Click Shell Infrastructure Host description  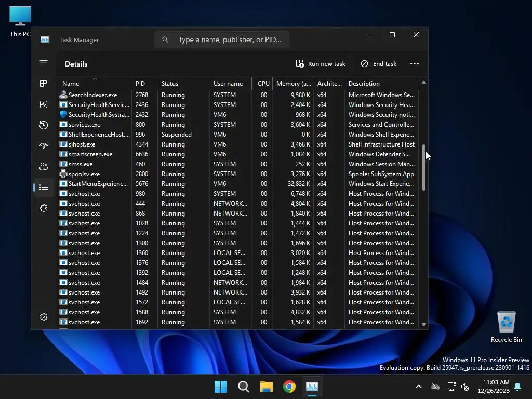(381, 144)
